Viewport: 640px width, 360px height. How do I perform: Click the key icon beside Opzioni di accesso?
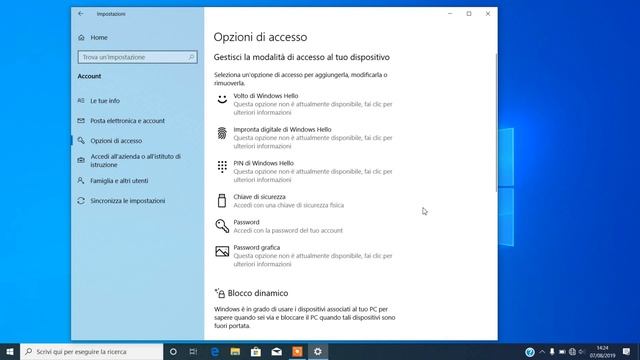point(81,140)
